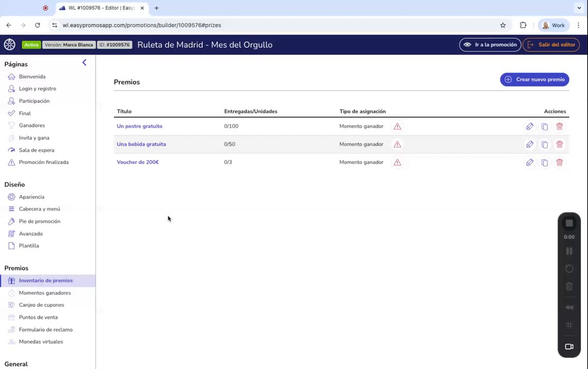Open a new browser tab
The width and height of the screenshot is (588, 369).
[156, 8]
